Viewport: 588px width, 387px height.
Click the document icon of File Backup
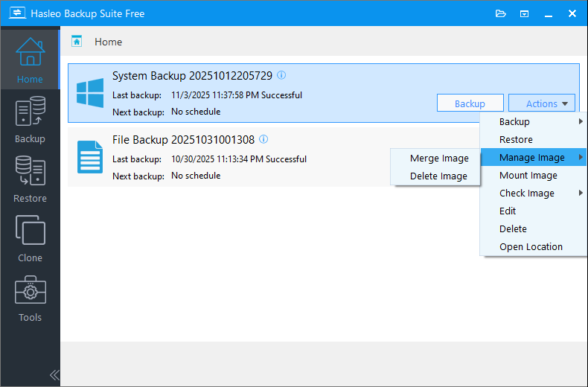coord(90,157)
